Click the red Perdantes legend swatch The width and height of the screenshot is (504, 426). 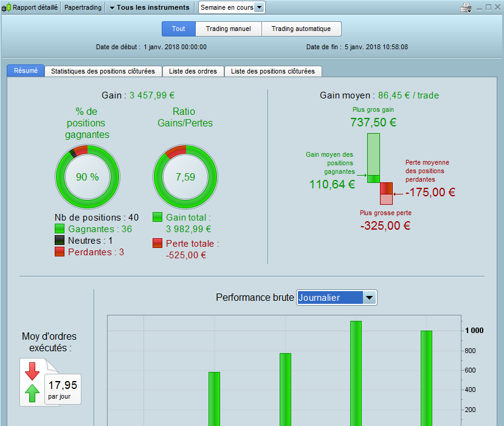click(x=60, y=252)
